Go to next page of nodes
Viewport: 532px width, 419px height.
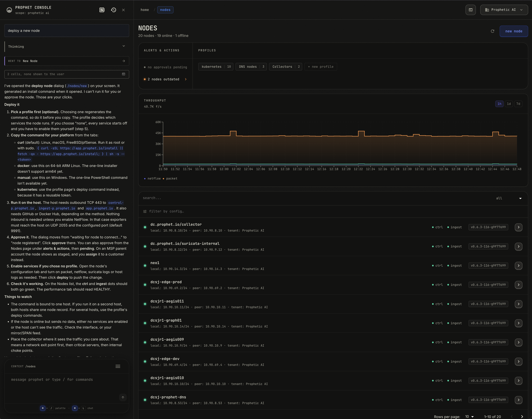522,417
